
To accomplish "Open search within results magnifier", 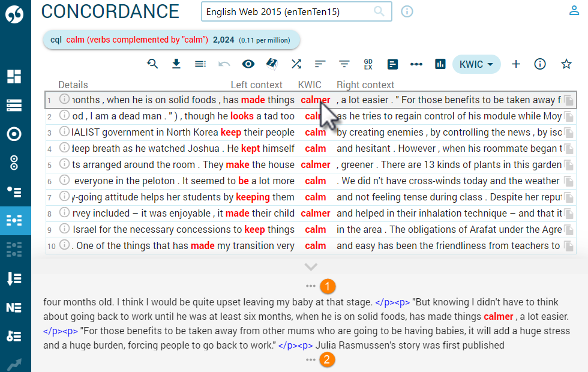I will (x=152, y=64).
